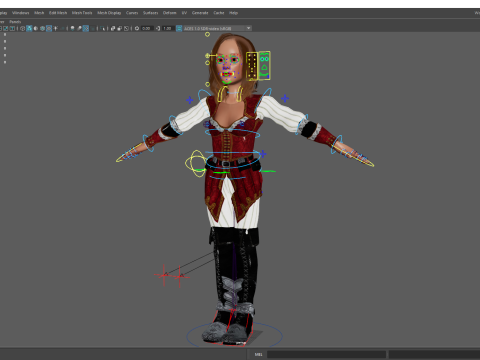Open the ACES 1.0 SDR-video view transform dropdown

218,28
